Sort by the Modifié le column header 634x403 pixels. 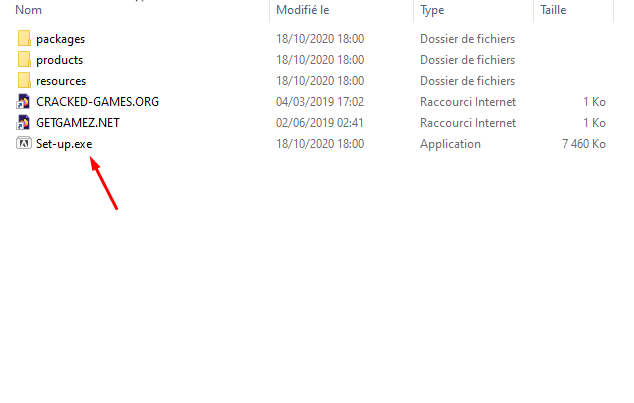(303, 9)
